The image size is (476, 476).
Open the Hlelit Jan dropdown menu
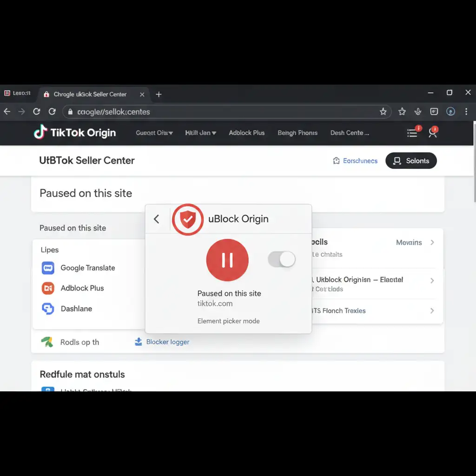point(200,133)
